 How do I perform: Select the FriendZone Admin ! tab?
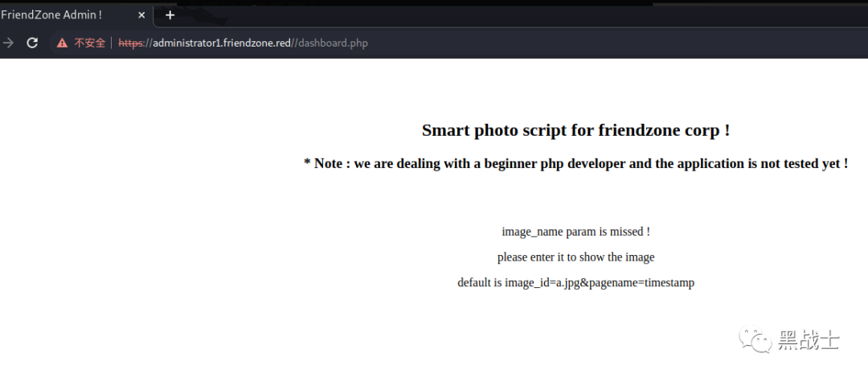[56, 15]
